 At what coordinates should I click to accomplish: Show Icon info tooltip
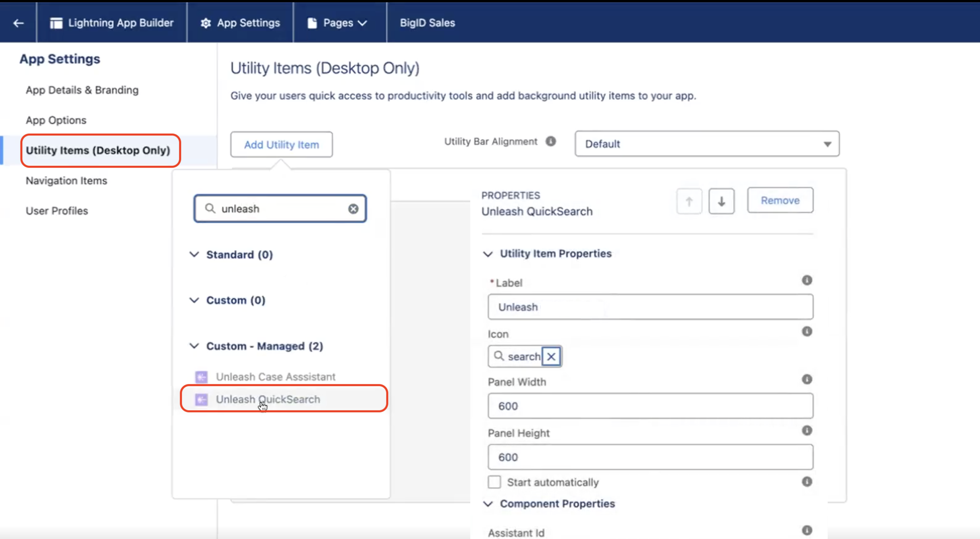pos(807,332)
